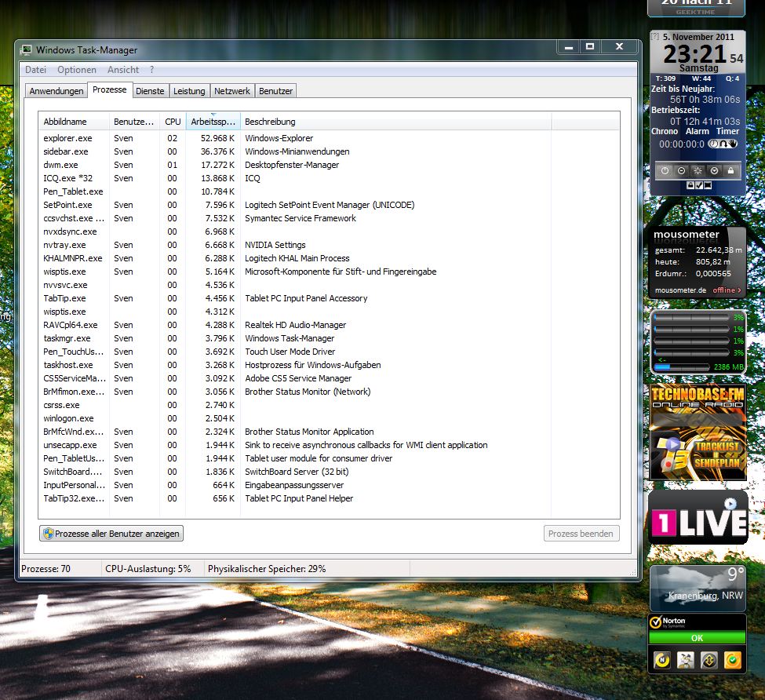Click the shield icon on Prozesse aller Benutzer button
Screen dimensions: 765x700
point(48,533)
